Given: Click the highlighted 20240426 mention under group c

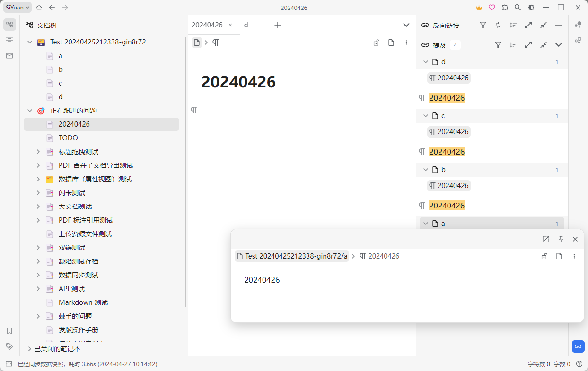Looking at the screenshot, I should click(x=447, y=152).
